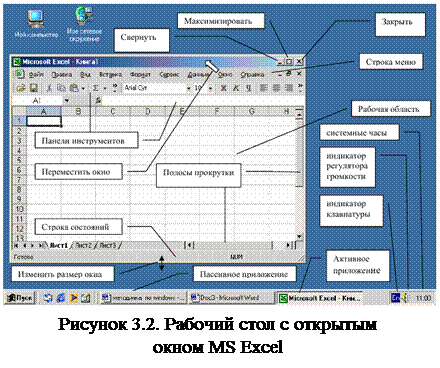Click the vertical scrollbar down arrow
Screen dimensions: 440x368
click(x=299, y=236)
